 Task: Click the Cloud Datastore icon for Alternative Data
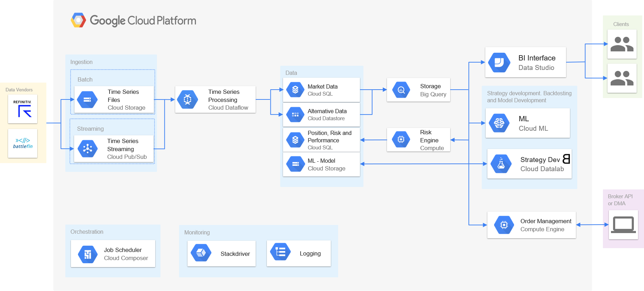tap(295, 115)
